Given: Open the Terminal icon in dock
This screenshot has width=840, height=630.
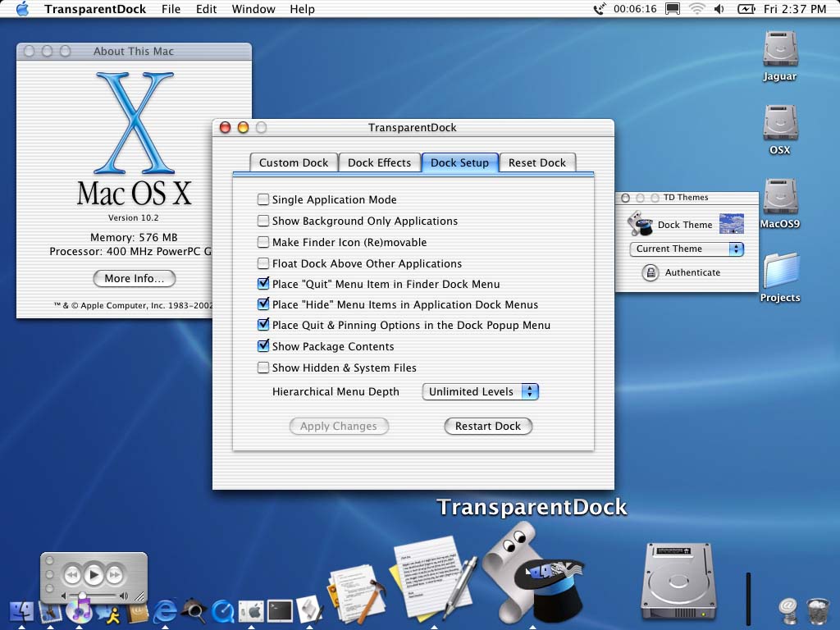Looking at the screenshot, I should click(x=280, y=610).
